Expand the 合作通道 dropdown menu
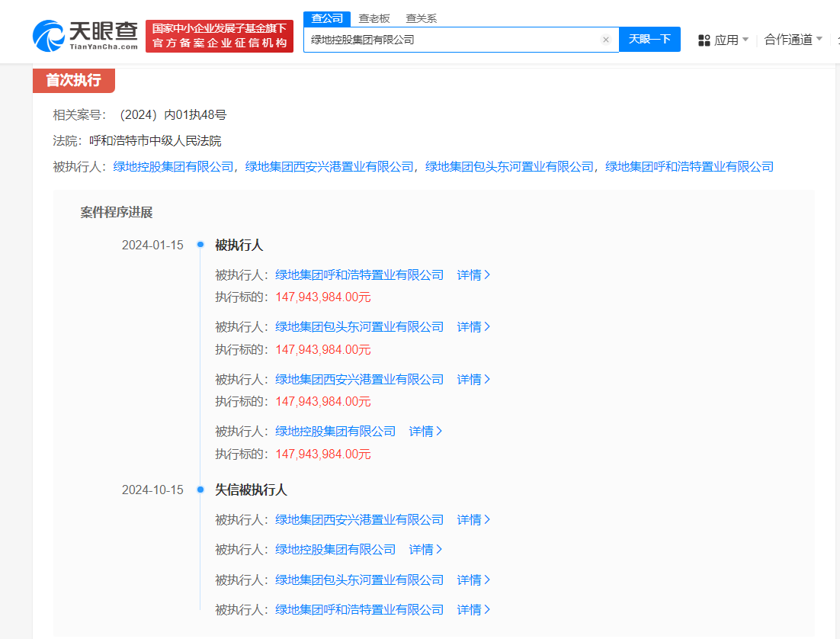The height and width of the screenshot is (639, 840). click(x=793, y=40)
